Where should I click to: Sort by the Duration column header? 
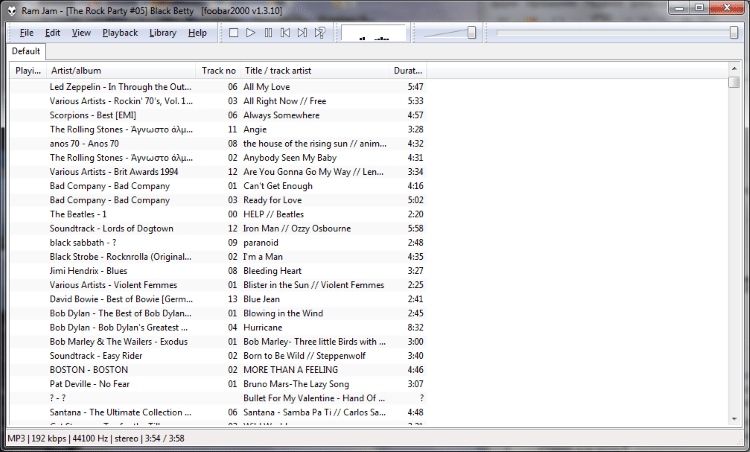pyautogui.click(x=408, y=71)
